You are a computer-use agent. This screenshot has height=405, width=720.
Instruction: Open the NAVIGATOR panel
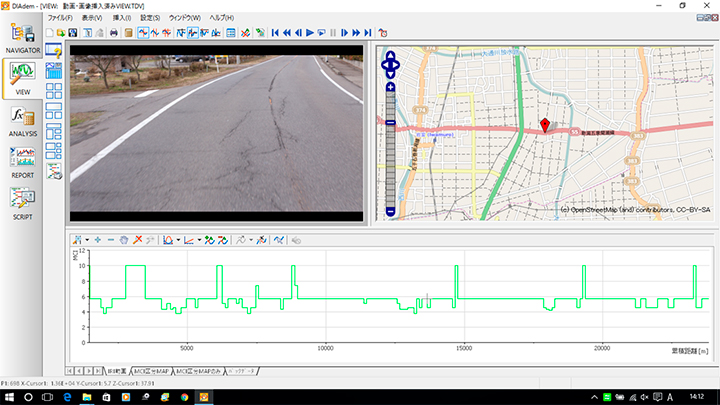pyautogui.click(x=22, y=39)
